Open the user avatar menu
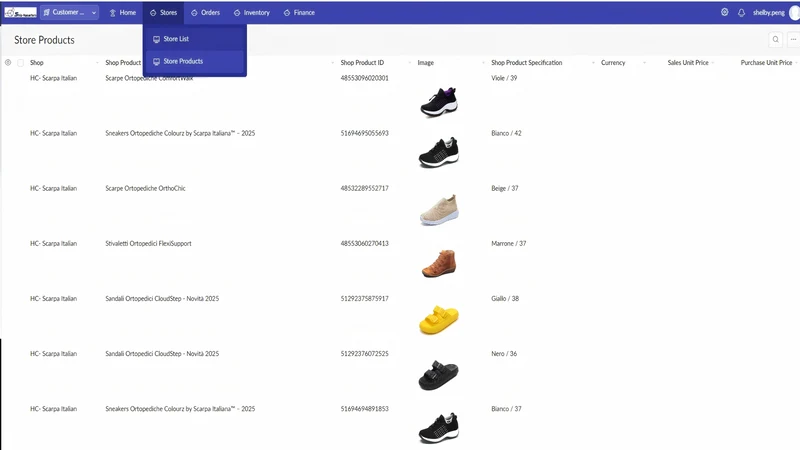This screenshot has width=800, height=450. (x=794, y=13)
